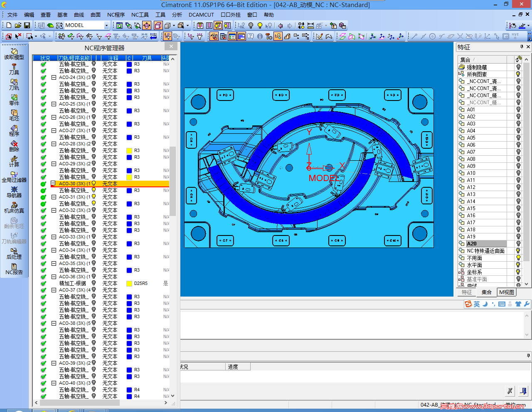Toggle the lightbulb for the ACO-30 row
The width and height of the screenshot is (532, 412).
tap(94, 184)
